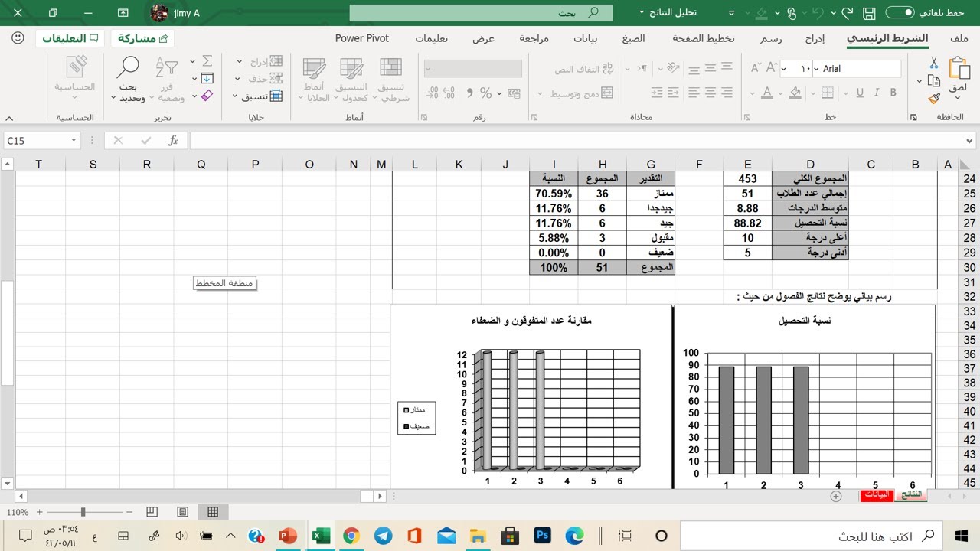
Task: Switch to the Data tab
Action: (x=586, y=38)
